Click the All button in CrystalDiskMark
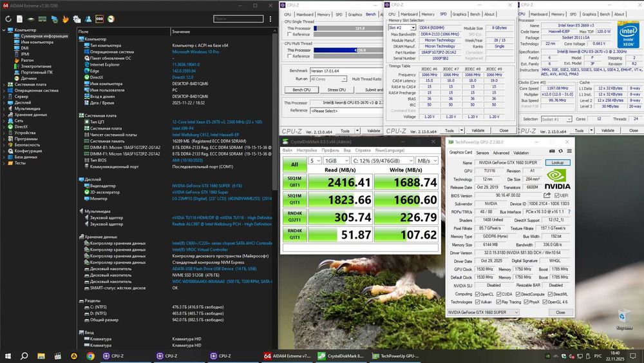Viewport: 644px width, 363px height. [294, 164]
